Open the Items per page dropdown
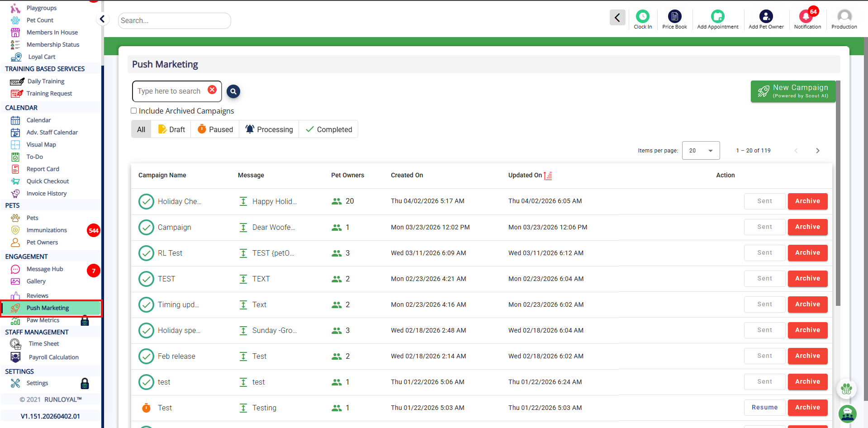The height and width of the screenshot is (428, 868). (701, 151)
